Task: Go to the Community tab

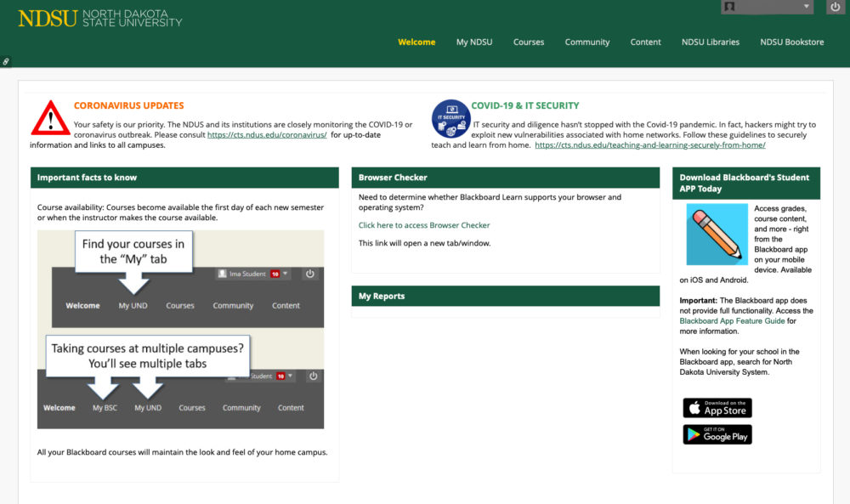Action: (587, 42)
